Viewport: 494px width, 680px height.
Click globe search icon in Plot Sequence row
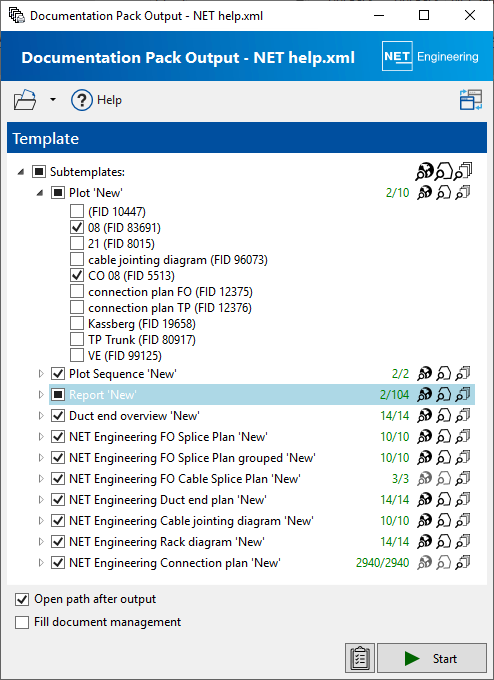click(425, 373)
